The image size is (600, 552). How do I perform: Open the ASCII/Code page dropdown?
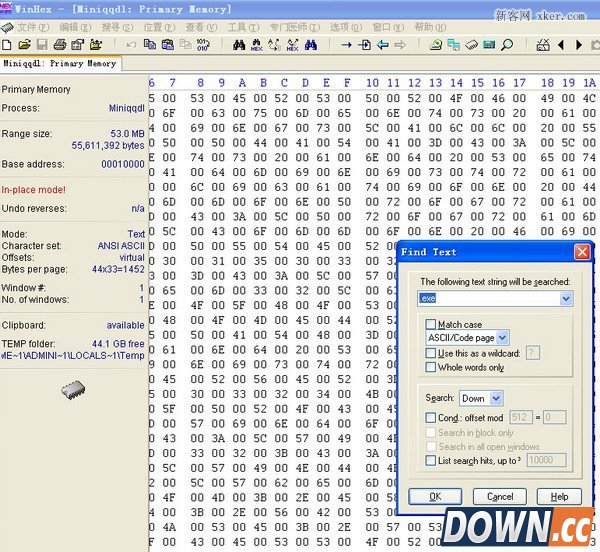coord(502,339)
